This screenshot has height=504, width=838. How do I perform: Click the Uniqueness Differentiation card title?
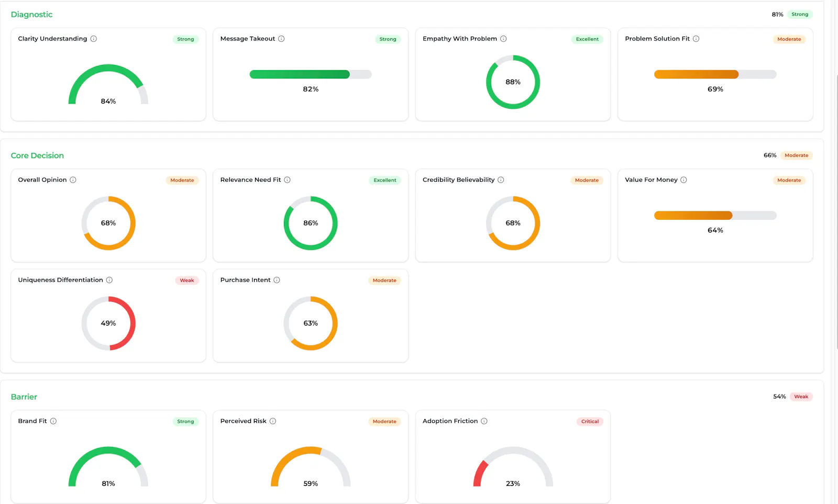pyautogui.click(x=61, y=280)
